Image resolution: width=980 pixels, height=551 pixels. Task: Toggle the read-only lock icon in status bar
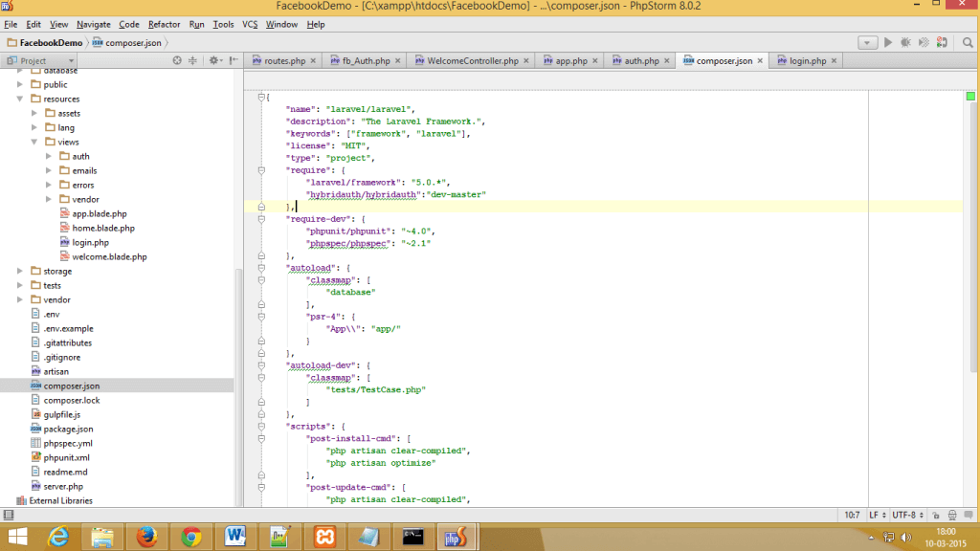click(936, 516)
